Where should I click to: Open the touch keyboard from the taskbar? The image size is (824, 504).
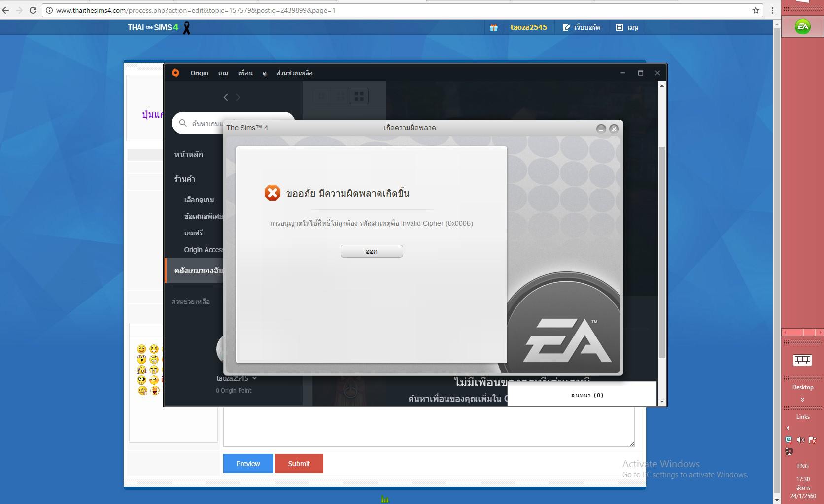802,360
